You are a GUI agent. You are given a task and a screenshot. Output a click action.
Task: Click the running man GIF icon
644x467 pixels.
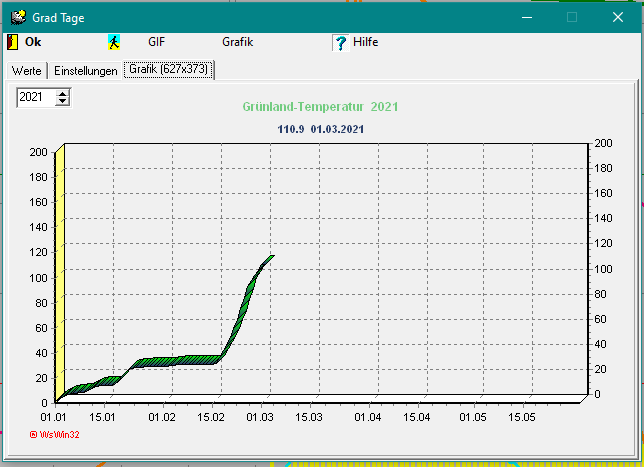tap(114, 42)
